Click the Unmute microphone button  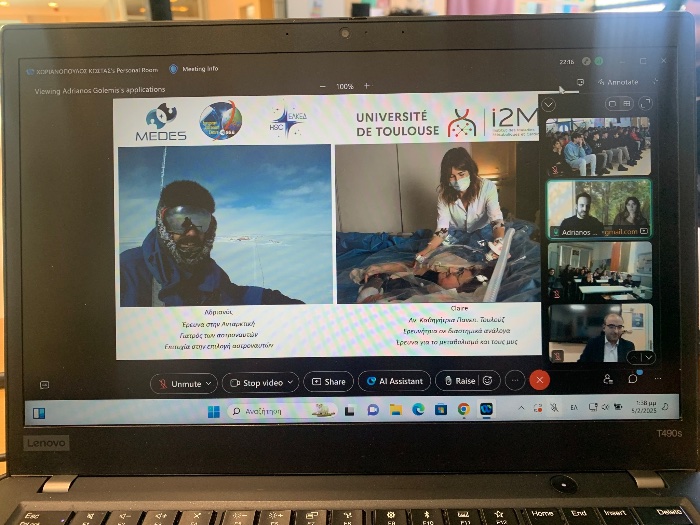pos(180,383)
